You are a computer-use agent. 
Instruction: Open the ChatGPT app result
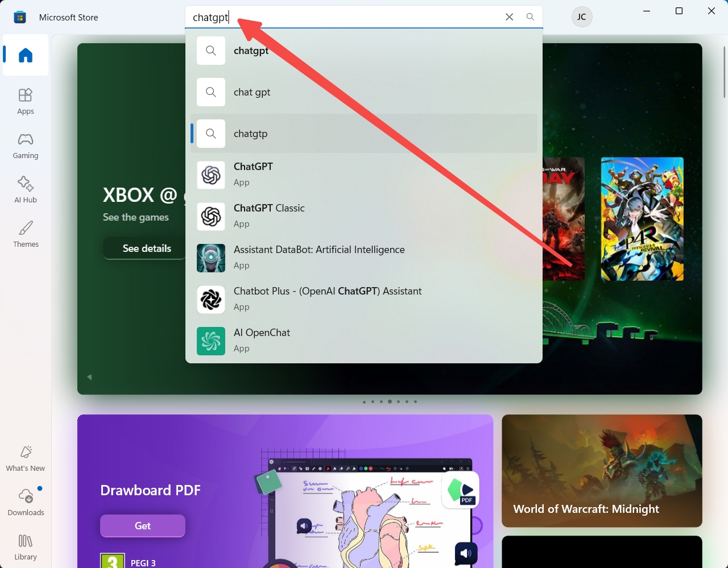tap(364, 175)
